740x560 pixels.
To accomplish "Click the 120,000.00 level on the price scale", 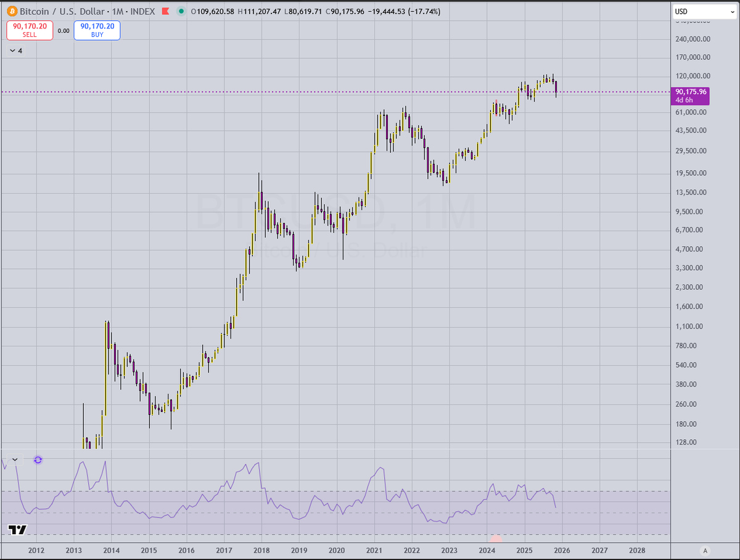I will tap(692, 76).
